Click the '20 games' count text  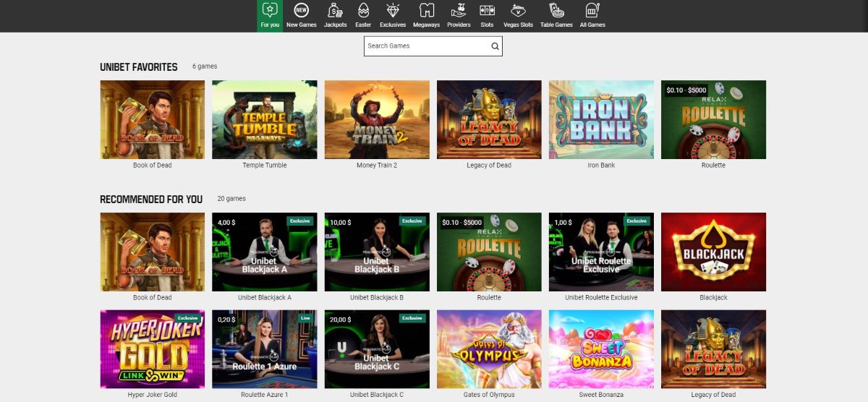tap(231, 198)
